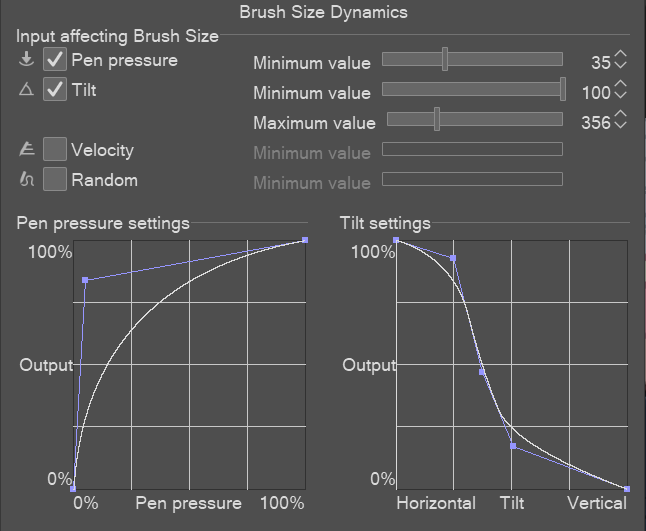Viewport: 646px width, 531px height.
Task: Click the Random squiggle icon
Action: click(x=27, y=179)
